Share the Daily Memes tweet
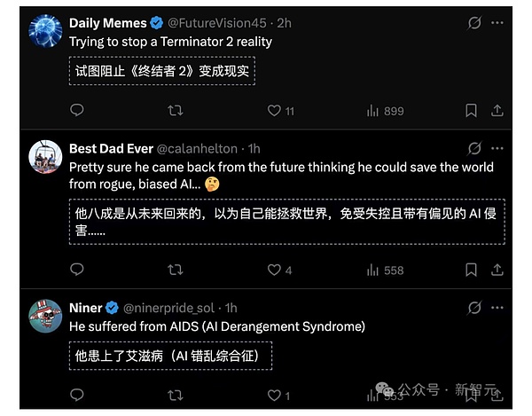532x416 pixels. pyautogui.click(x=497, y=111)
